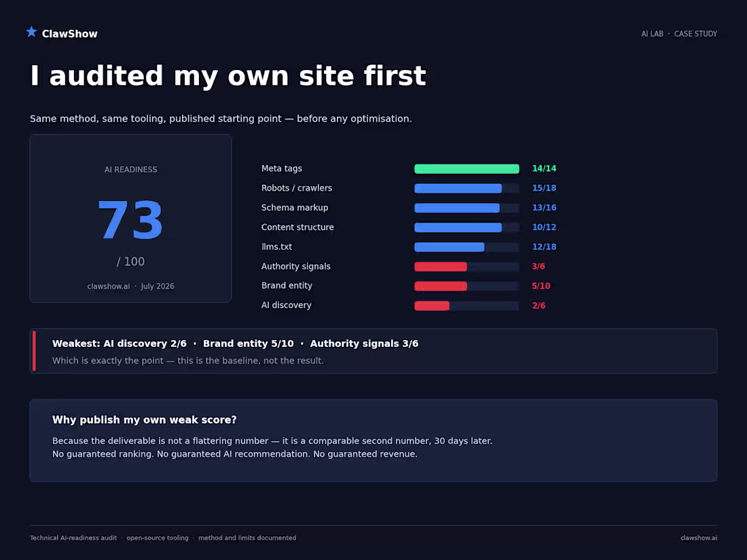Click the "July 2026" date text

(158, 286)
